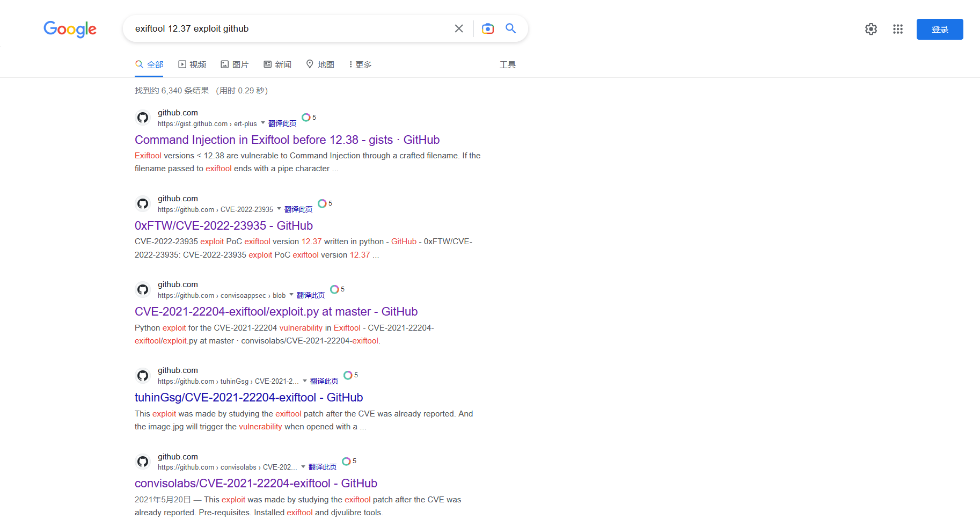Open 'CVE-2021-22204-exiftool/exploit.py at master' result
Screen dimensions: 980x519
click(276, 311)
